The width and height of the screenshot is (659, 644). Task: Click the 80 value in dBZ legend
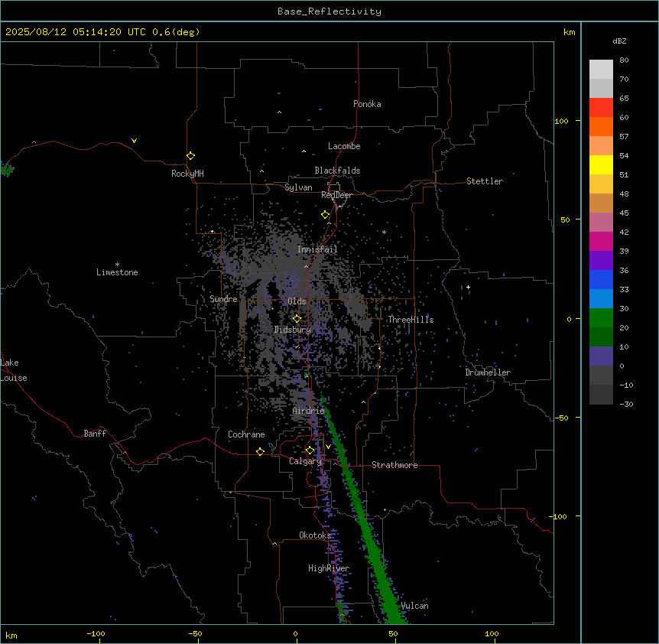click(x=624, y=60)
